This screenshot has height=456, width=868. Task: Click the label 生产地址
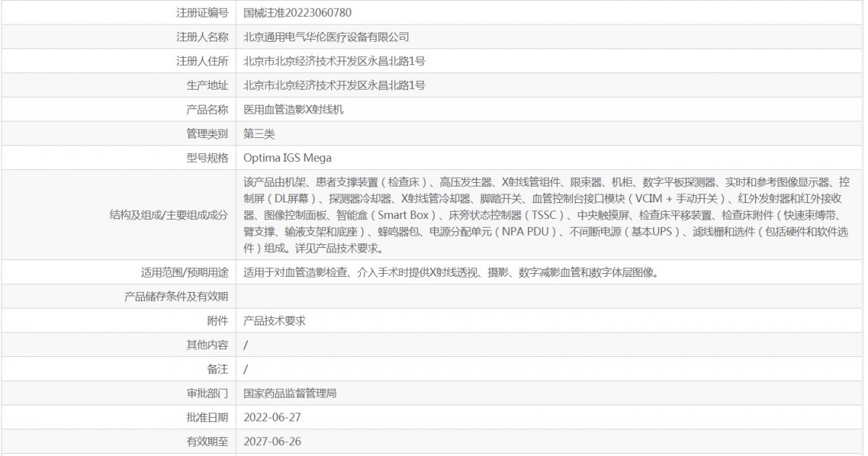click(x=207, y=85)
